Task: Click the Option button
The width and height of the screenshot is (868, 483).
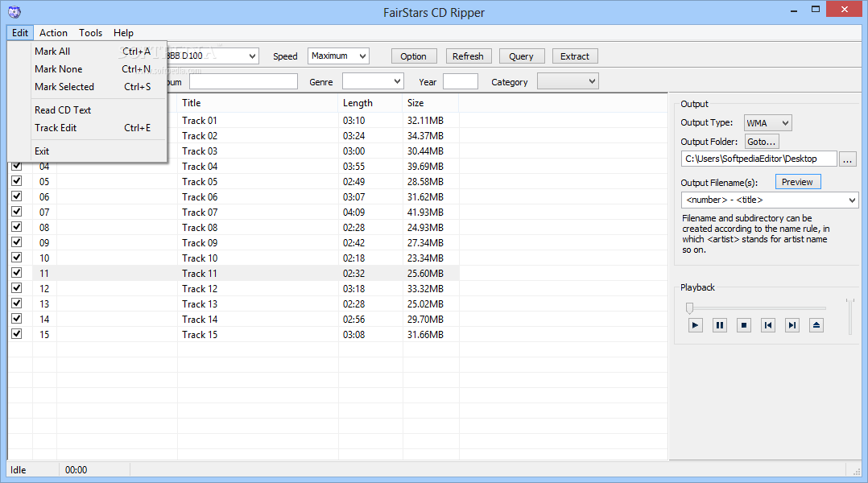Action: [414, 56]
